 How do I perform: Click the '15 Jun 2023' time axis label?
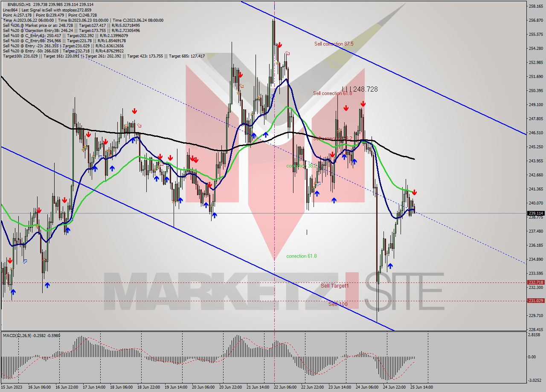coord(11,387)
